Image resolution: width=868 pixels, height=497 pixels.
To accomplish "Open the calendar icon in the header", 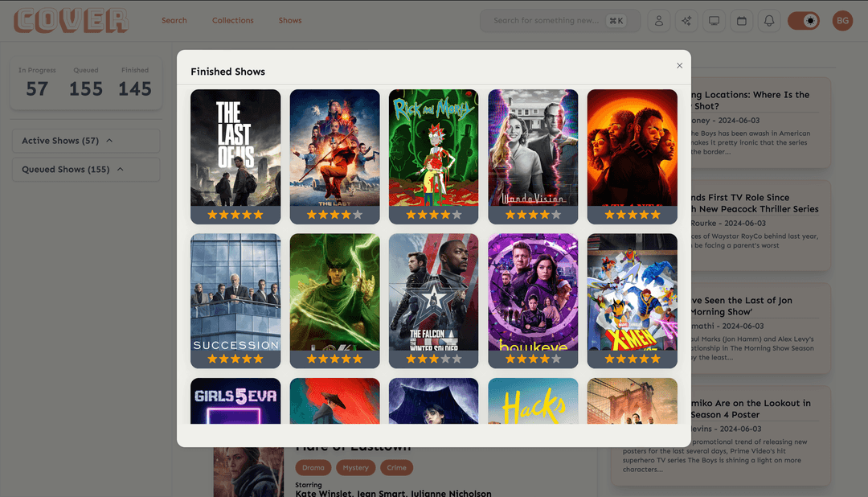I will pos(742,20).
